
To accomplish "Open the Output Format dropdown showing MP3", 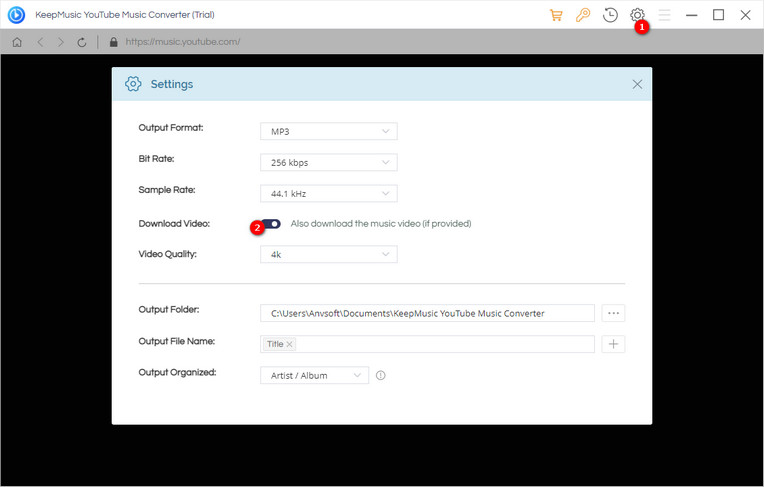I will [x=329, y=132].
